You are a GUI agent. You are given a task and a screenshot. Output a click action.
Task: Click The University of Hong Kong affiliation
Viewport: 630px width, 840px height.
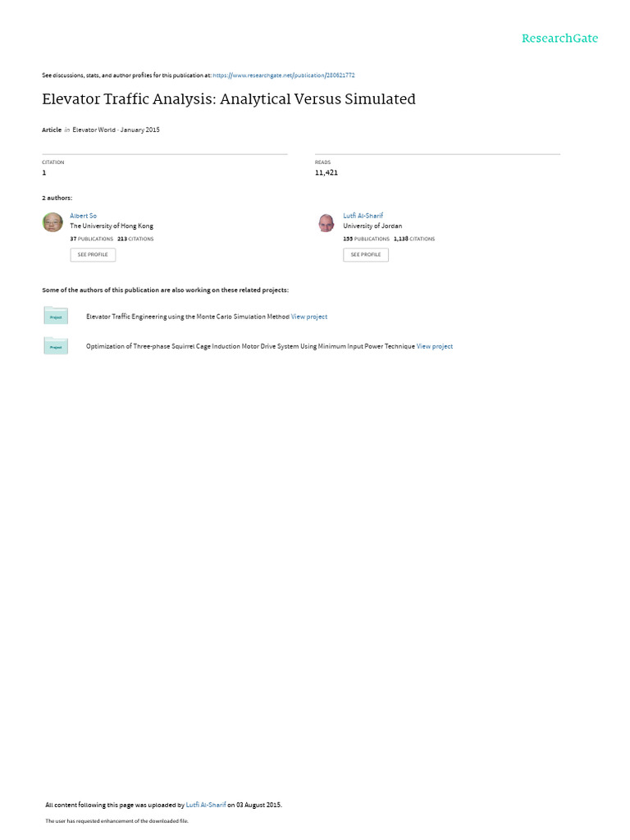(112, 226)
